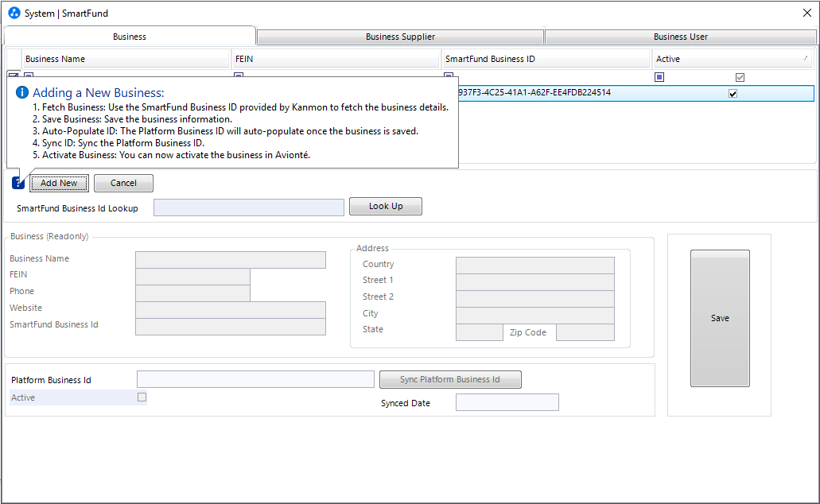Click the City address field
This screenshot has width=820, height=504.
(x=535, y=316)
